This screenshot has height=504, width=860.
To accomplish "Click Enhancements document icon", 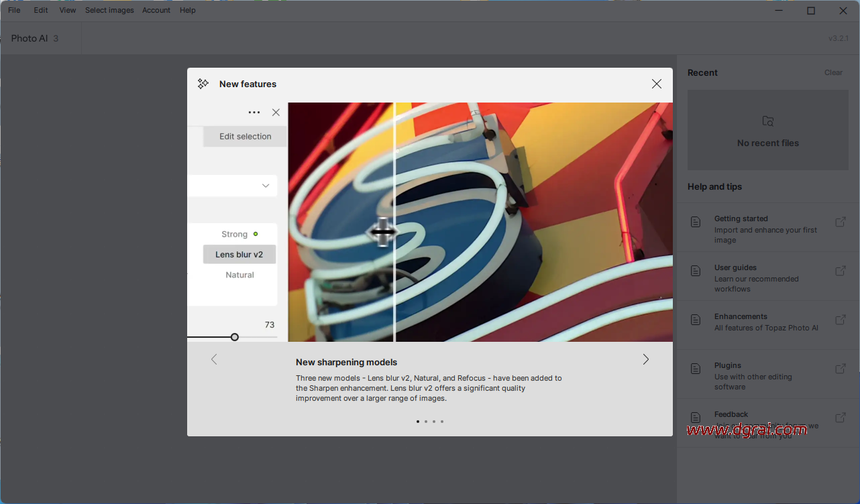I will coord(696,320).
